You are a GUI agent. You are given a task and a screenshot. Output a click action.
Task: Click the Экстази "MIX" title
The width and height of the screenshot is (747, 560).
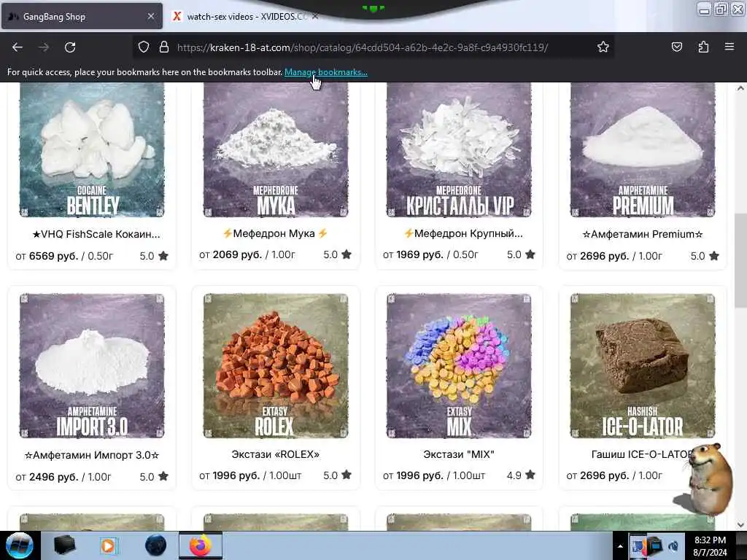click(x=459, y=454)
